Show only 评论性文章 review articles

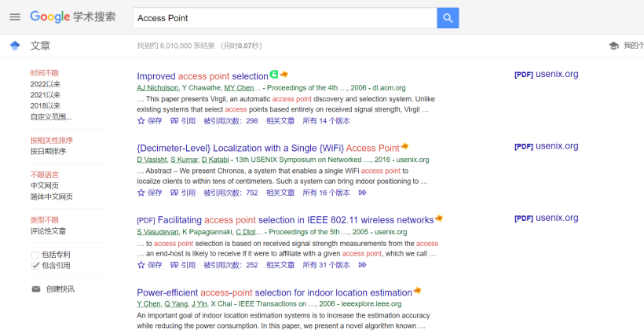48,231
